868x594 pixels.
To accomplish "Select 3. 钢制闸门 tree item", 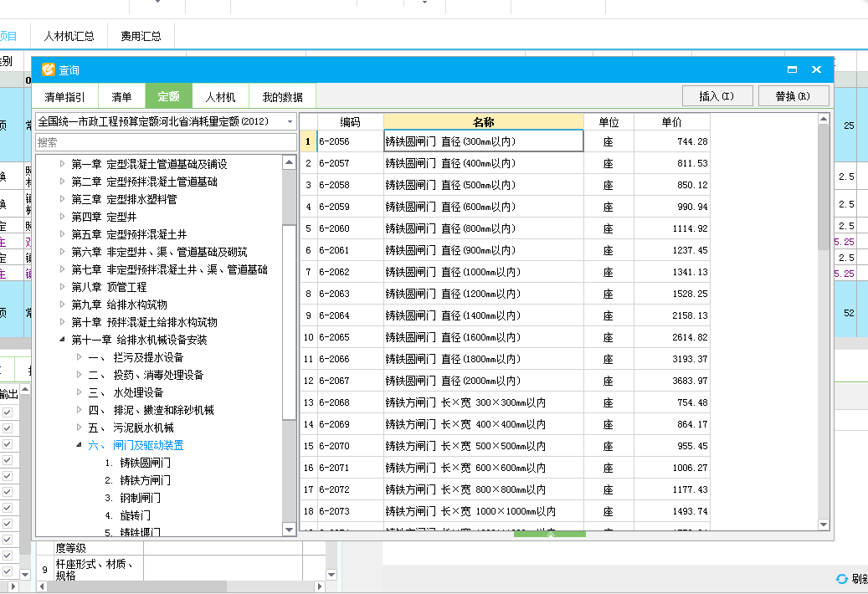I will [133, 498].
